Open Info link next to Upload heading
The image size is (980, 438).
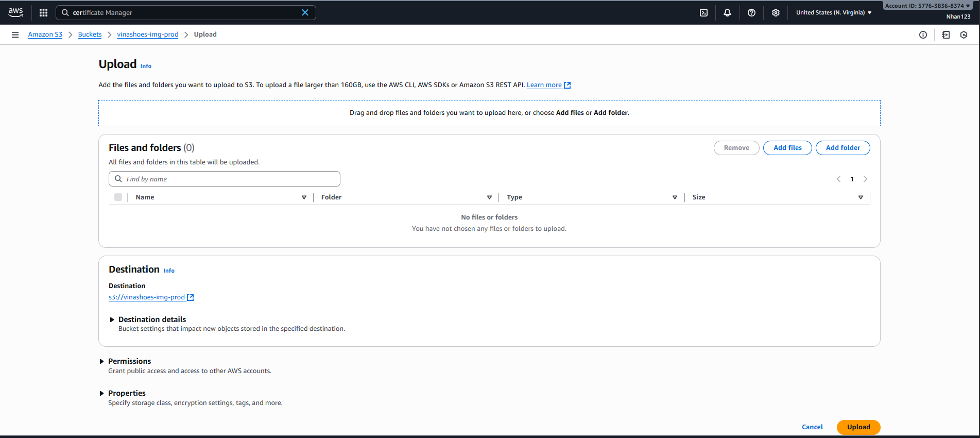pos(146,66)
